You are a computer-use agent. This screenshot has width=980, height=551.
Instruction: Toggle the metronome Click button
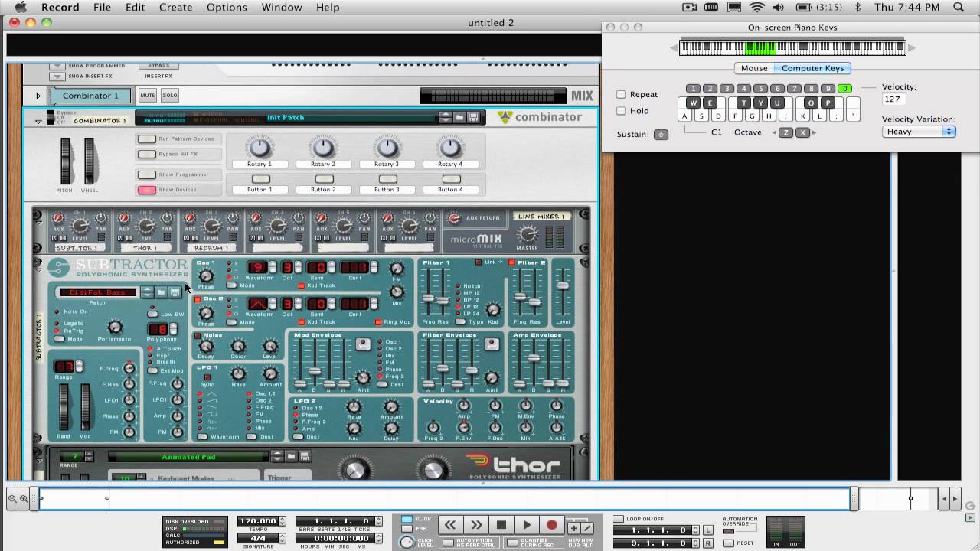[407, 519]
